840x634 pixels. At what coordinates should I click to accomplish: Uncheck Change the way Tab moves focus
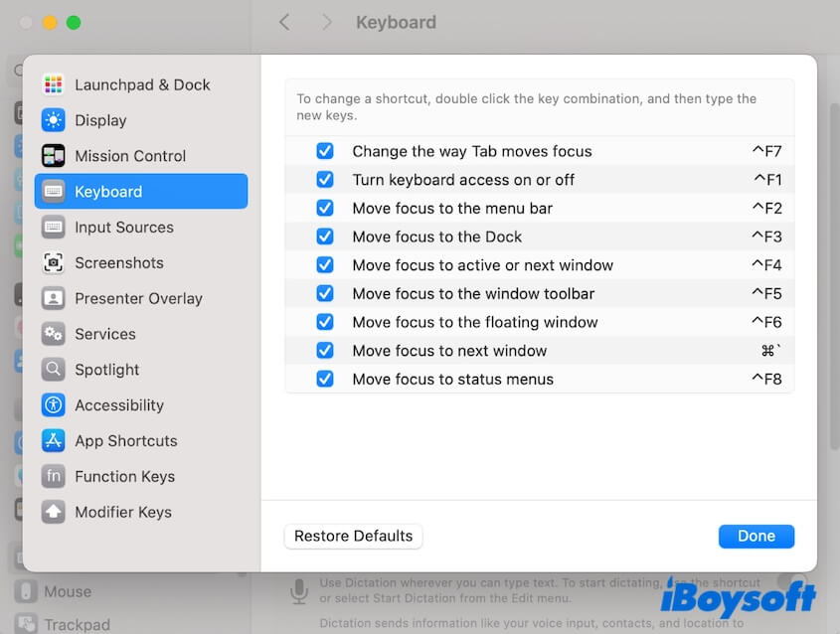click(325, 151)
